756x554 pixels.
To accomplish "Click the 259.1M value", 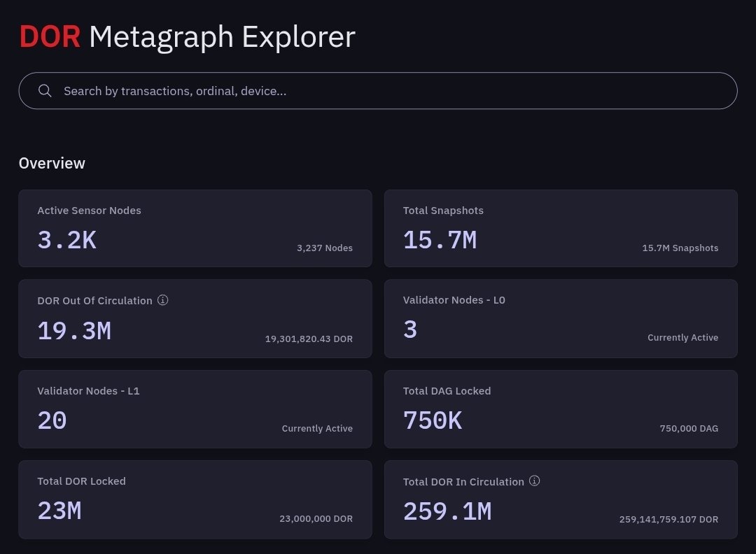I will pos(447,511).
